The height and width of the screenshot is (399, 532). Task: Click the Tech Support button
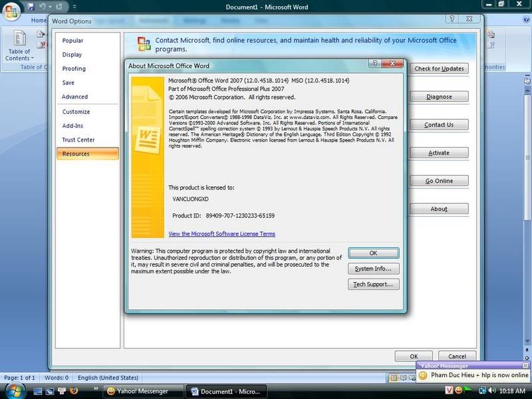(x=373, y=285)
